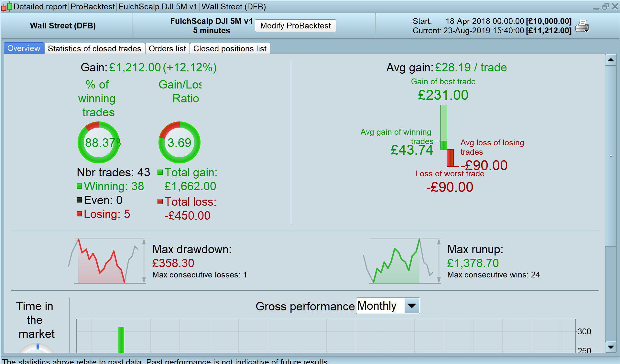Image resolution: width=620 pixels, height=364 pixels.
Task: Close the Detailed report window
Action: pos(615,6)
